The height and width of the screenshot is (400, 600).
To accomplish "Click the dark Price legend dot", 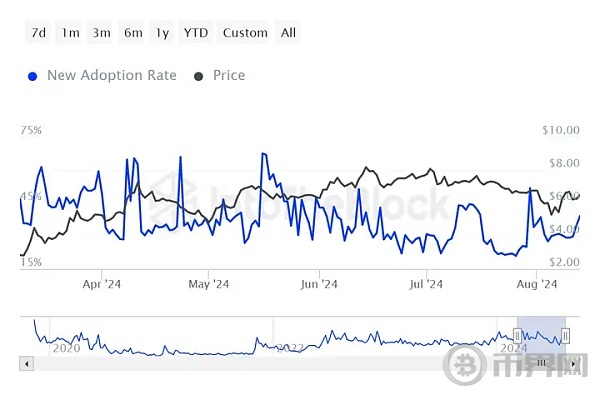I will [198, 76].
